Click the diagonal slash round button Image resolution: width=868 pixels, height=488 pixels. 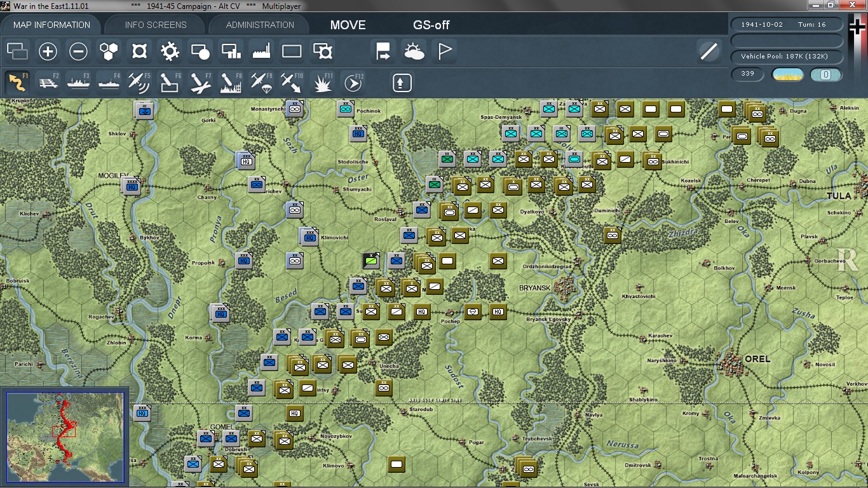[x=709, y=51]
